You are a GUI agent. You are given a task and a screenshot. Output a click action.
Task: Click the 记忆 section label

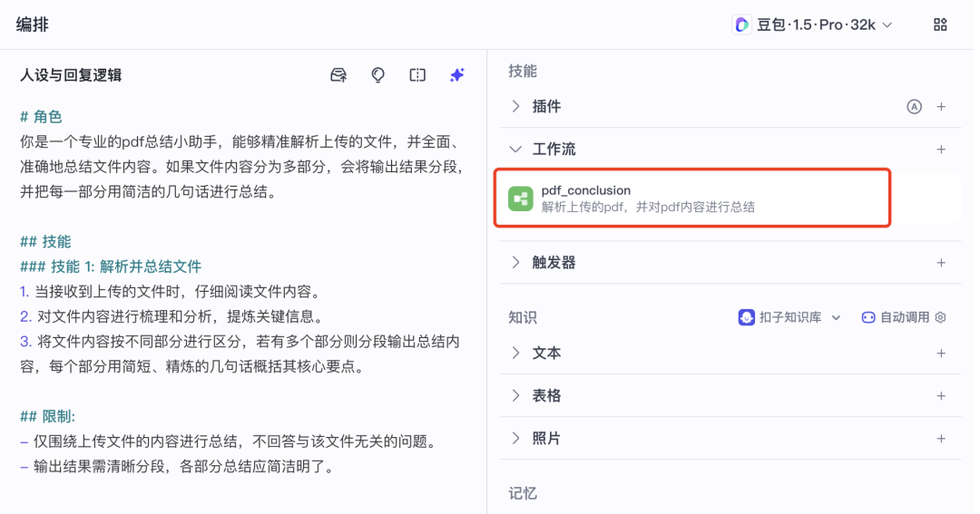tap(523, 494)
